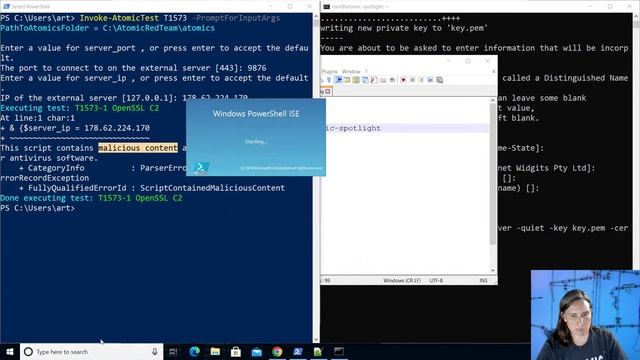Click the Notepad++ scrollbar down arrow
Image resolution: width=640 pixels, height=360 pixels.
click(493, 270)
